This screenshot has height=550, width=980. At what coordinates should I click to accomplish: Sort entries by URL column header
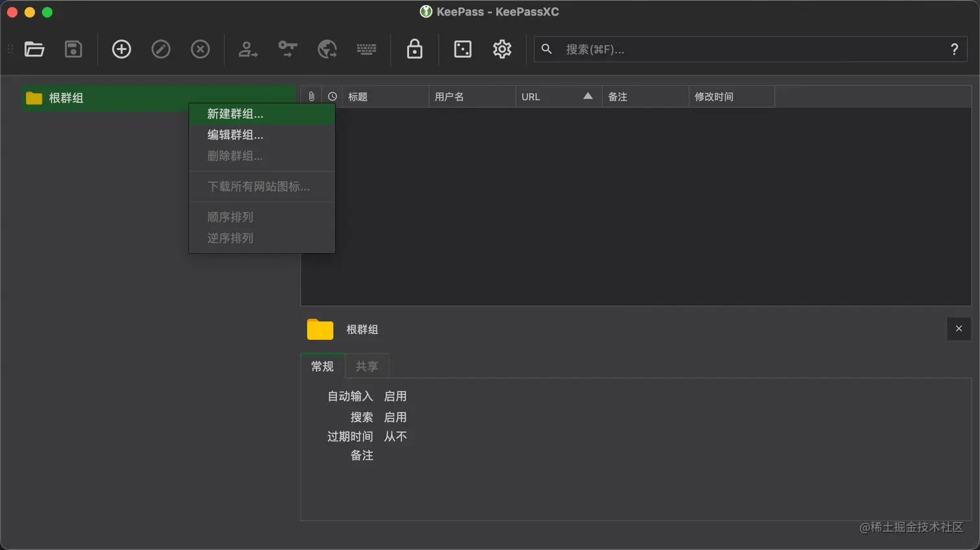[x=559, y=97]
